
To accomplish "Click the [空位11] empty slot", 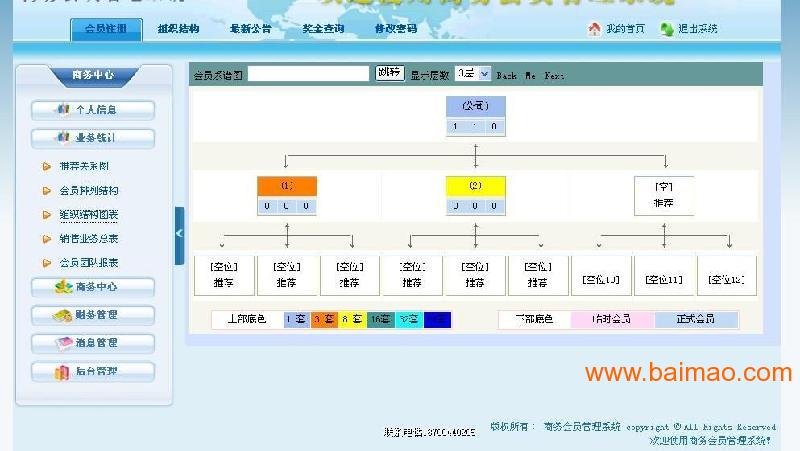I will [x=664, y=276].
